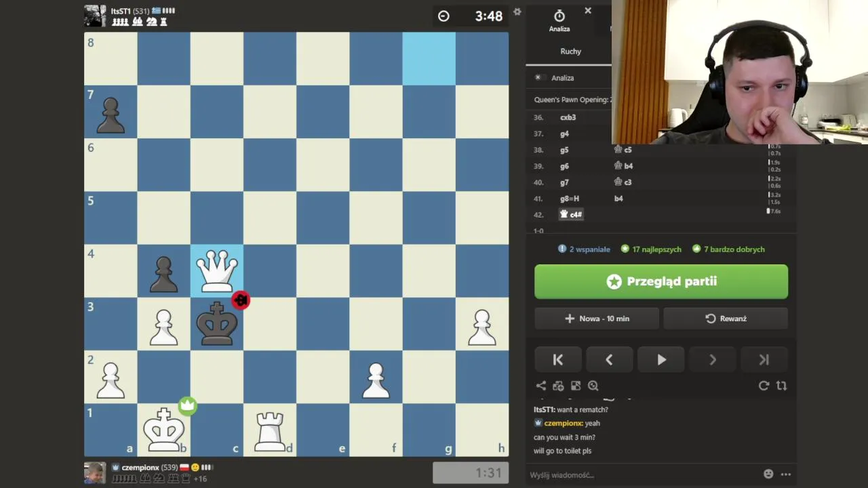Open the ItsST1 username profile link
Image resolution: width=868 pixels, height=488 pixels.
[x=120, y=11]
